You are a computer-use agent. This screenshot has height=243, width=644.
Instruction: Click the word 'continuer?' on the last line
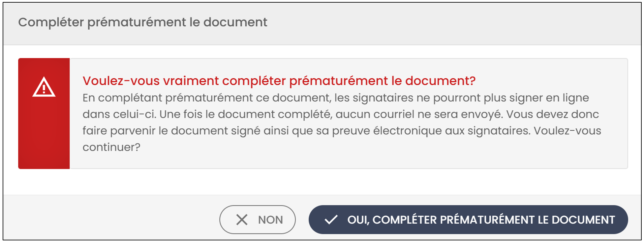(x=111, y=147)
